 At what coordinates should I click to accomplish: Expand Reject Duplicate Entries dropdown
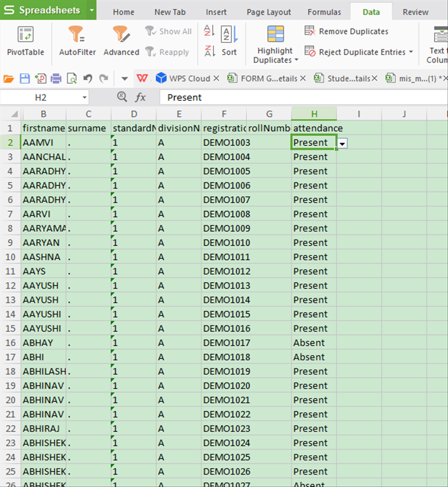pyautogui.click(x=411, y=52)
